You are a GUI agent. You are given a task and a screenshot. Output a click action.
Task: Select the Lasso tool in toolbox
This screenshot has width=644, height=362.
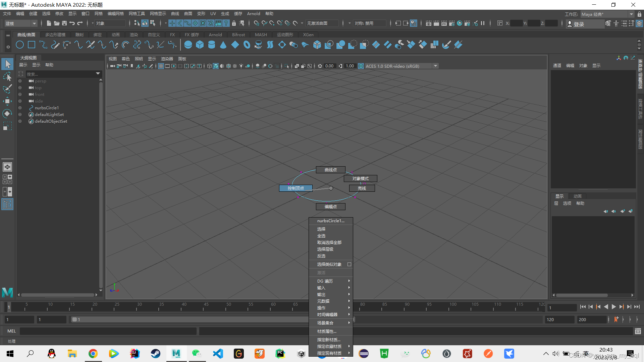click(x=7, y=76)
